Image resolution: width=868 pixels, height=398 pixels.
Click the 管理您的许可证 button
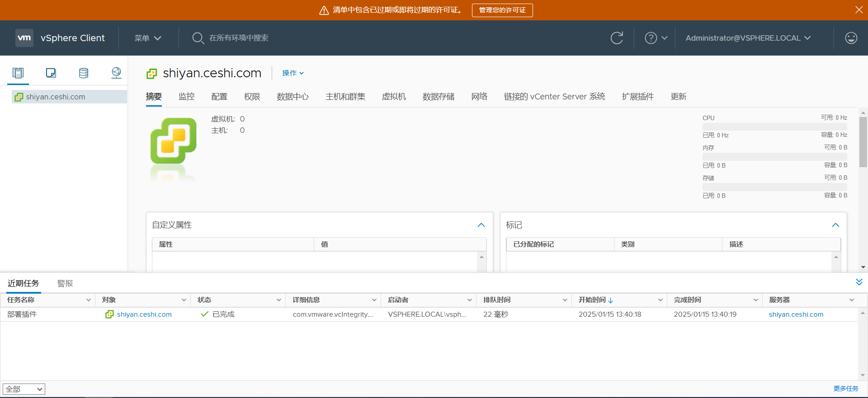(x=502, y=10)
